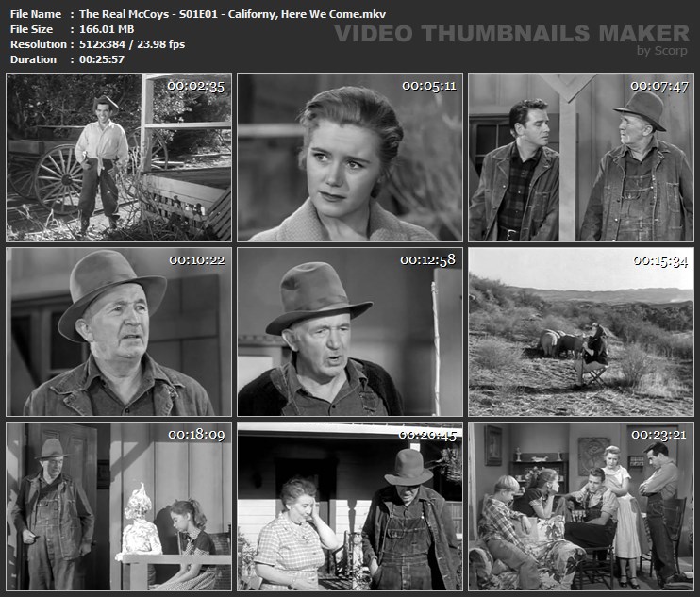Click the File Name label
700x597 pixels.
[x=36, y=14]
